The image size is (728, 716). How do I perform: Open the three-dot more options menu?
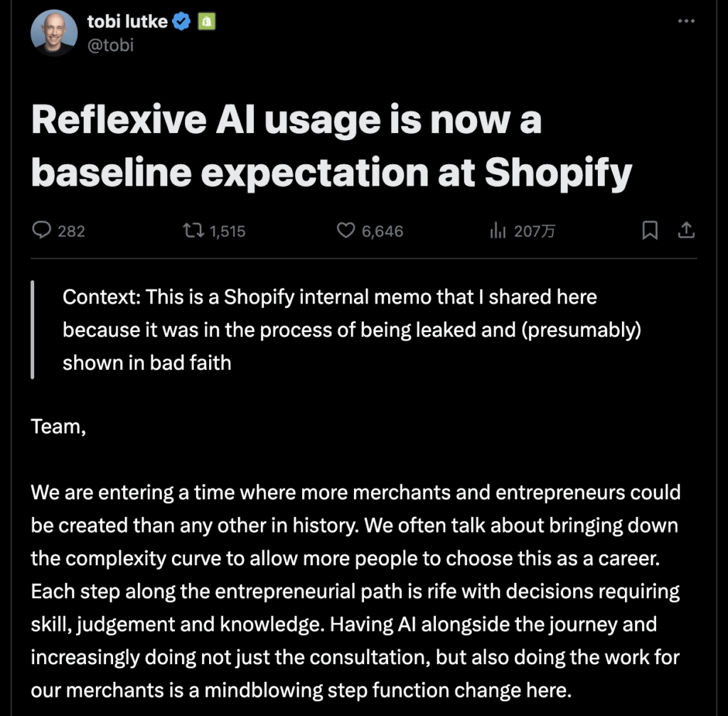click(686, 21)
